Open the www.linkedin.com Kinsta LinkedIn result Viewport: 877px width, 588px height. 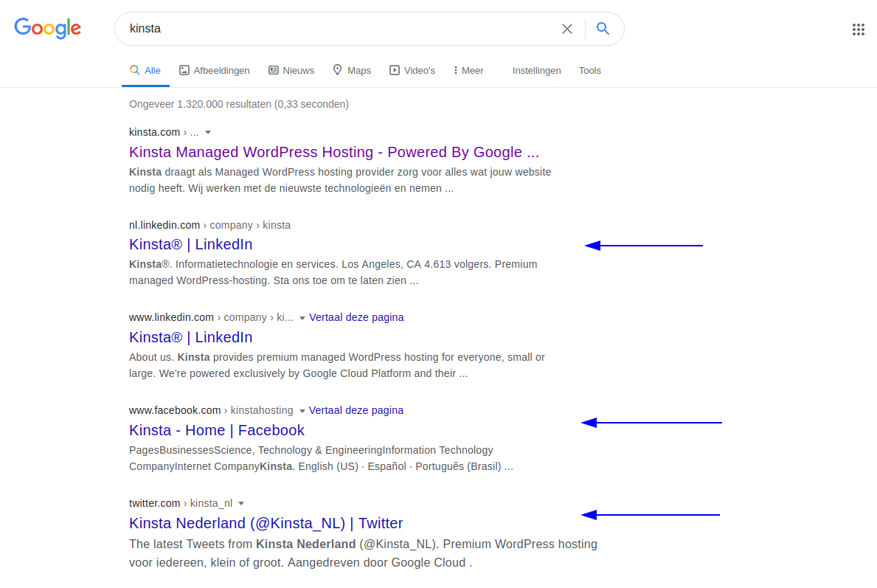191,337
